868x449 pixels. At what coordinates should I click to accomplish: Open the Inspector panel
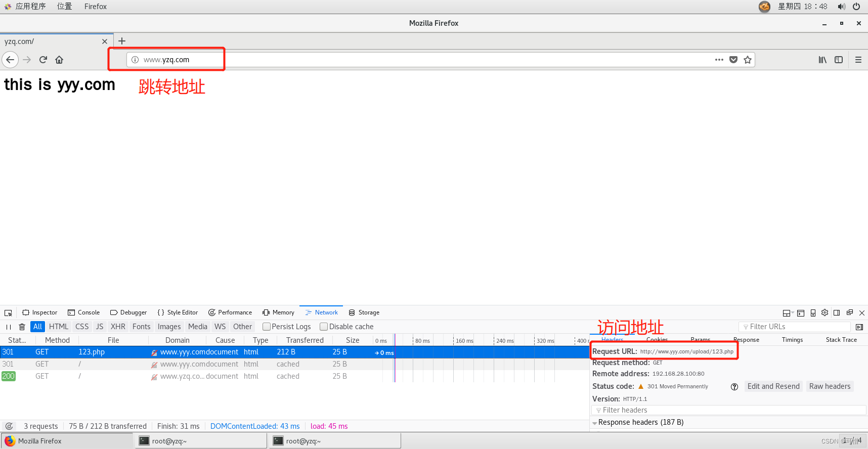tap(40, 312)
